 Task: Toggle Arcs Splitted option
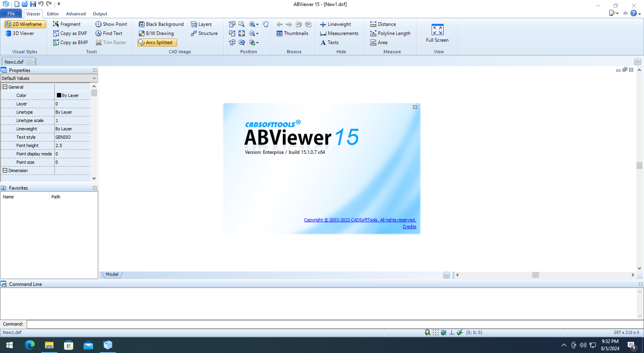pyautogui.click(x=157, y=43)
